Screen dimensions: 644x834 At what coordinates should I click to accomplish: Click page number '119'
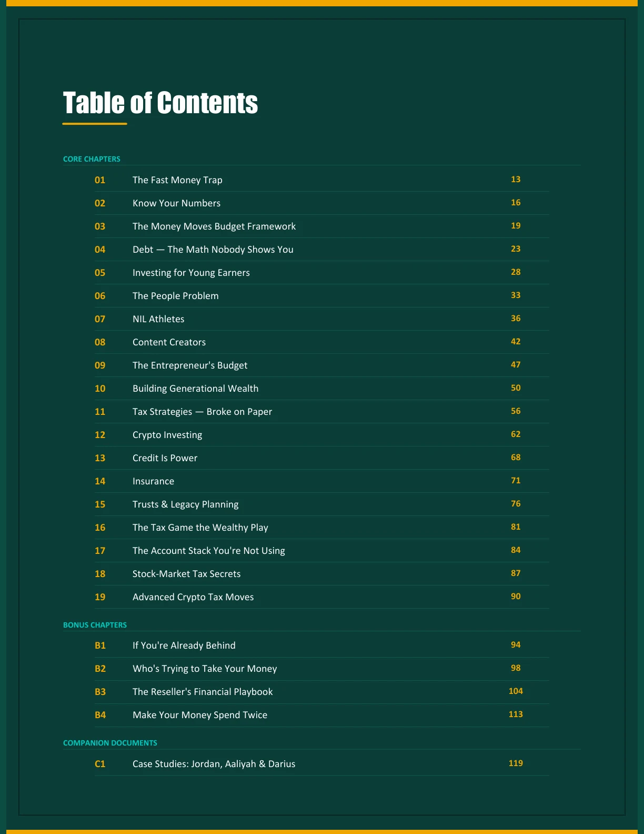[x=516, y=763]
